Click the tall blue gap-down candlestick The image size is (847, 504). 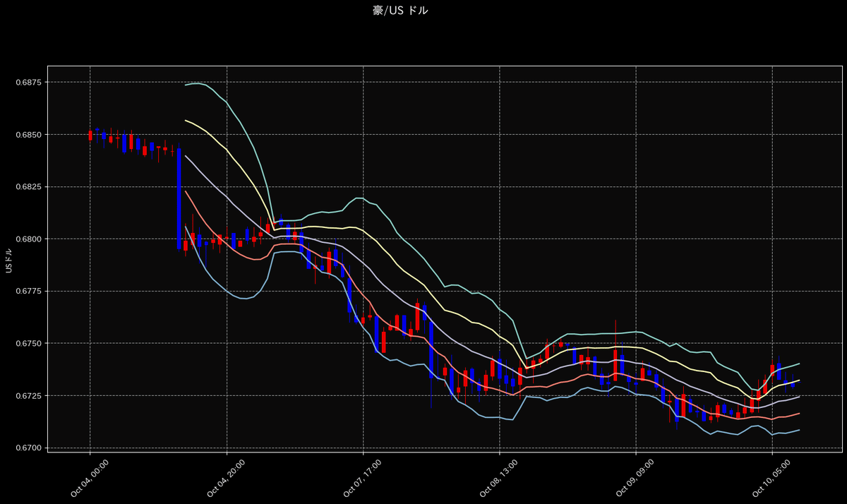[179, 198]
